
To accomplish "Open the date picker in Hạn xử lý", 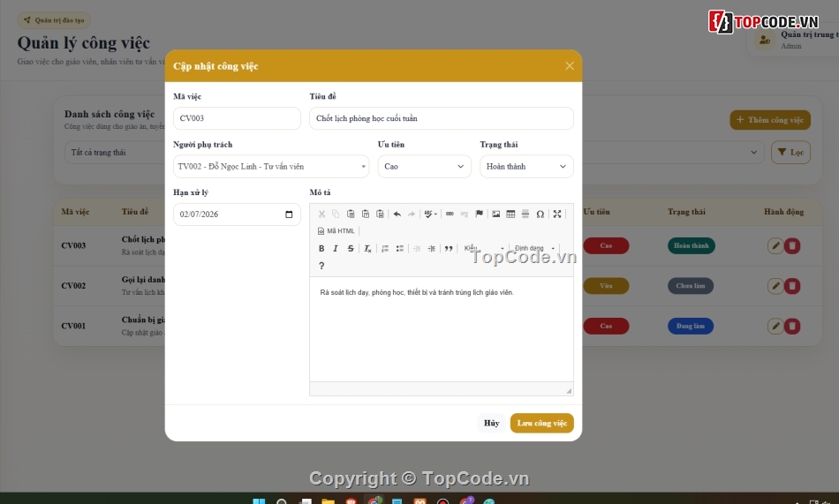I will pos(289,214).
